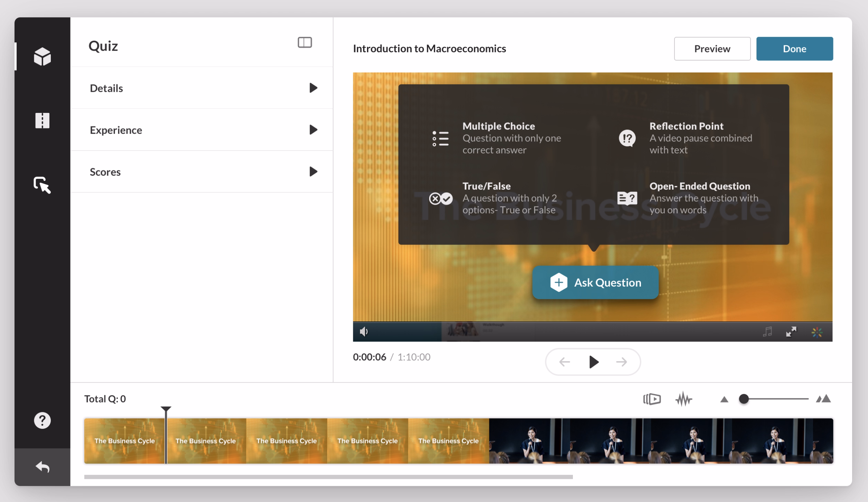This screenshot has height=502, width=868.
Task: Jump to next question with right arrow
Action: point(621,362)
